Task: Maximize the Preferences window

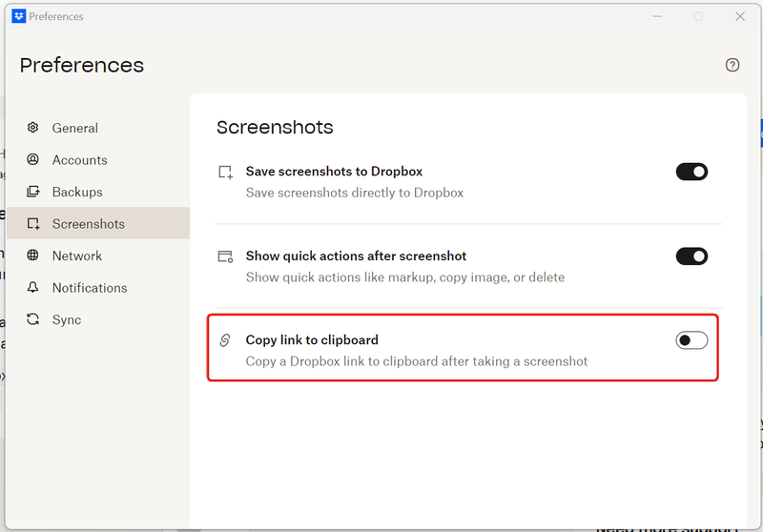Action: pos(698,16)
